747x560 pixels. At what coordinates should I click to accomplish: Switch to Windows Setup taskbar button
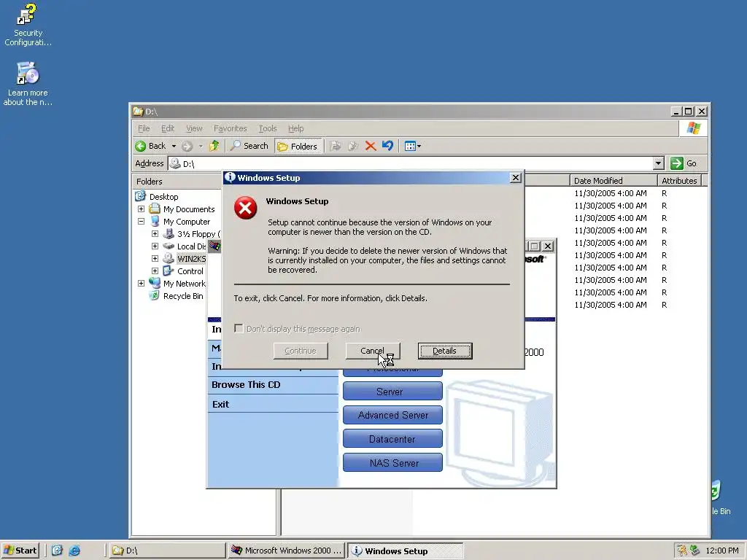coord(406,551)
